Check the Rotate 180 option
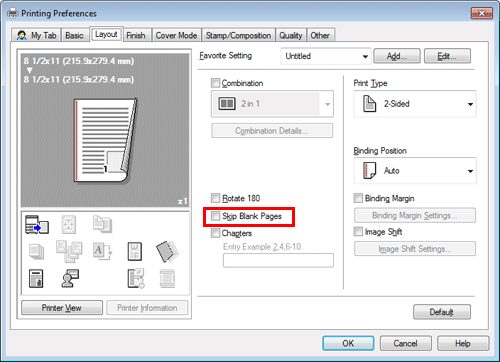 click(x=215, y=198)
